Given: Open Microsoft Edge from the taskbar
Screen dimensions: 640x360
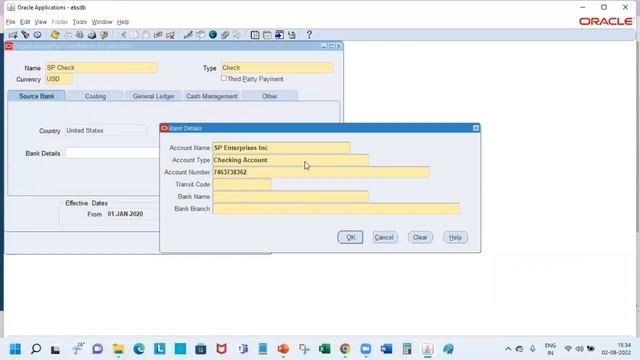Looking at the screenshot, I should pos(139,349).
